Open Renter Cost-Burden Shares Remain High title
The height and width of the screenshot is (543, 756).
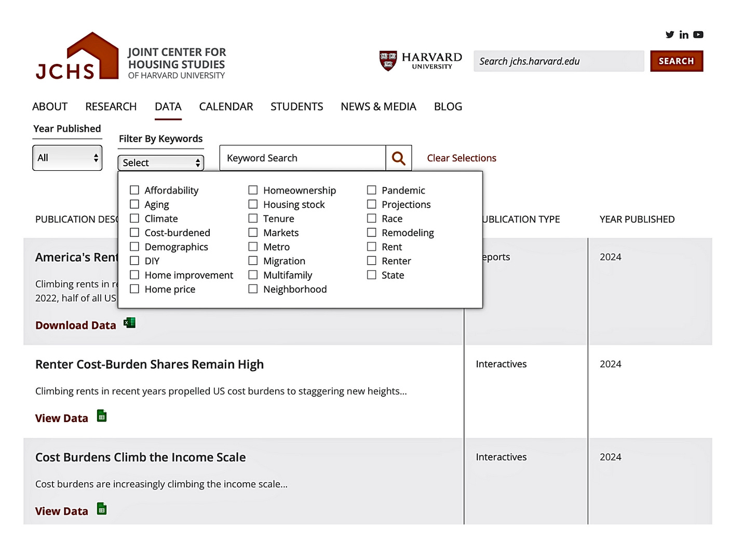150,364
